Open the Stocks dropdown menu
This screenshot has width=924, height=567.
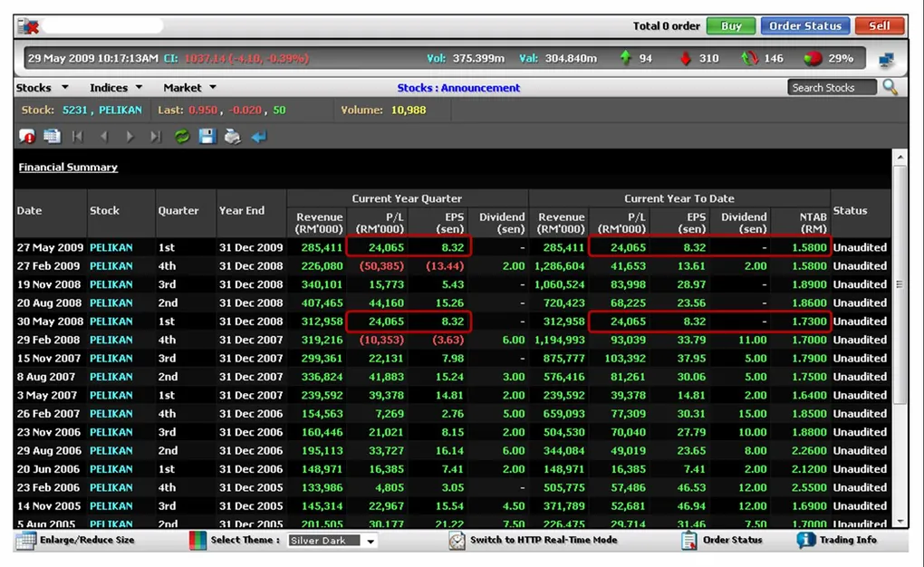[42, 87]
